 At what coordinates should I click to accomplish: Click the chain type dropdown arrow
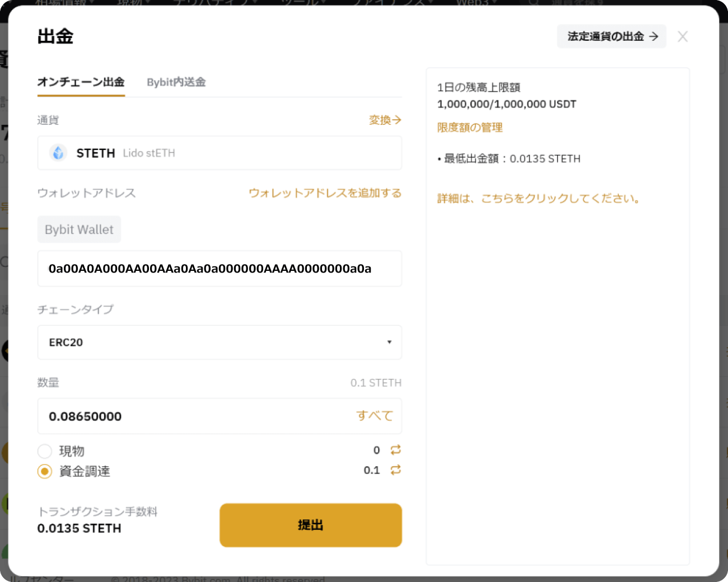click(x=389, y=342)
